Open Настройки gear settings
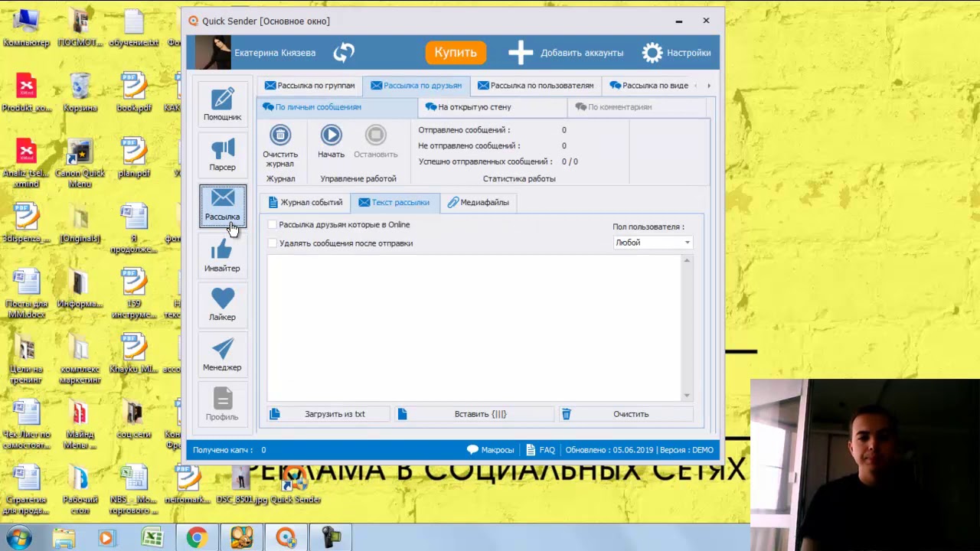The image size is (980, 551). 676,53
